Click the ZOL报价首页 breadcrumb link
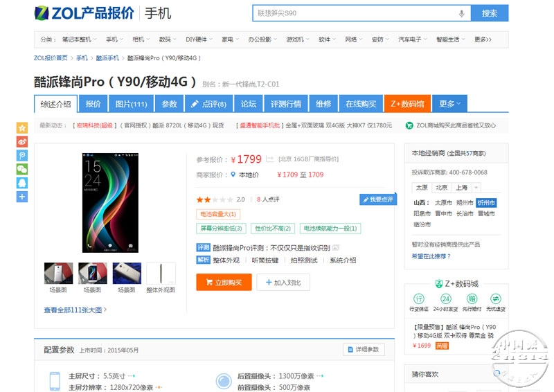Viewport: 554px width, 392px height. point(51,58)
